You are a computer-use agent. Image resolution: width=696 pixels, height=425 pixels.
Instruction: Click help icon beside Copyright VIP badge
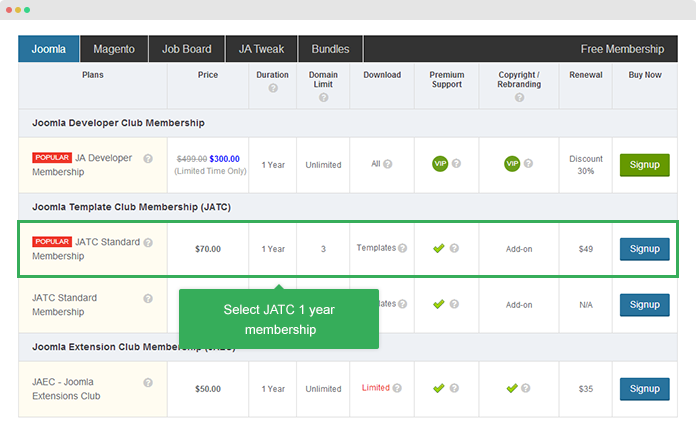528,163
